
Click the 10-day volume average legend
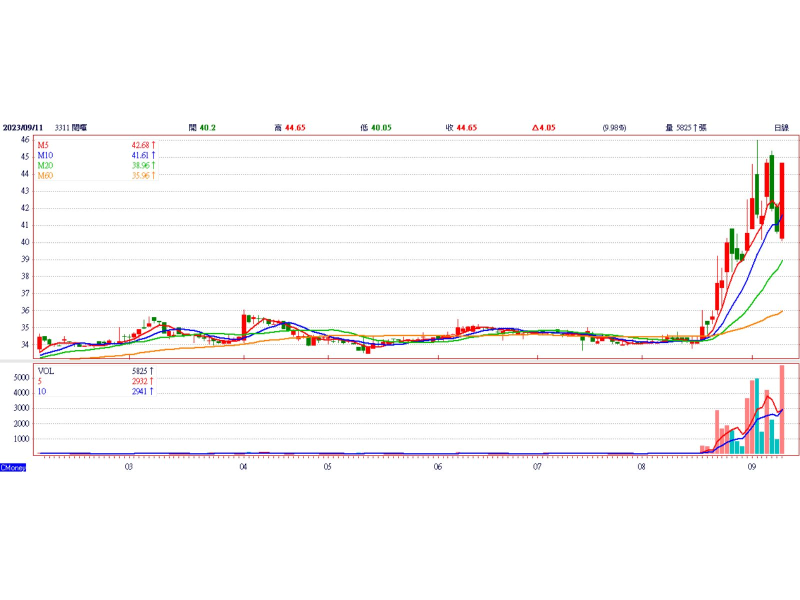pyautogui.click(x=43, y=391)
